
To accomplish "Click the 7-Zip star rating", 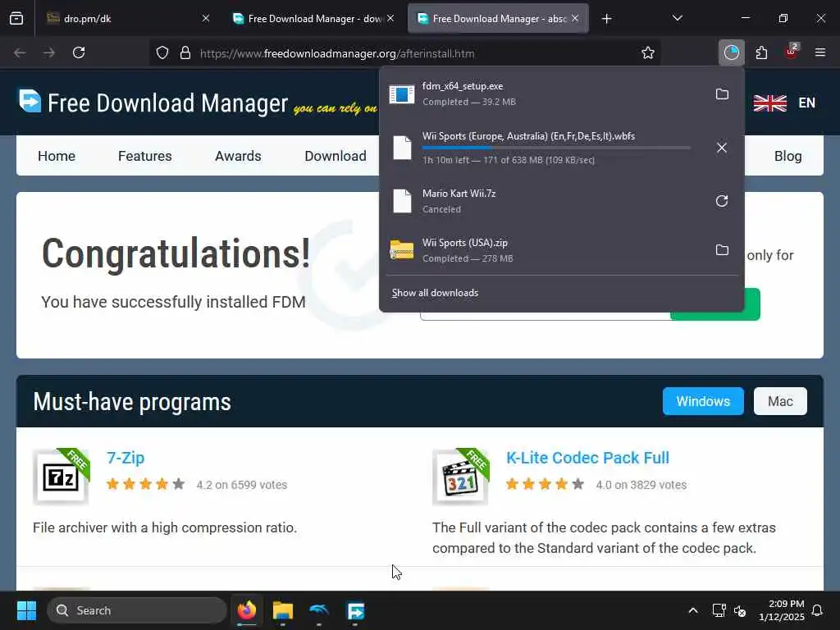I will pyautogui.click(x=145, y=484).
